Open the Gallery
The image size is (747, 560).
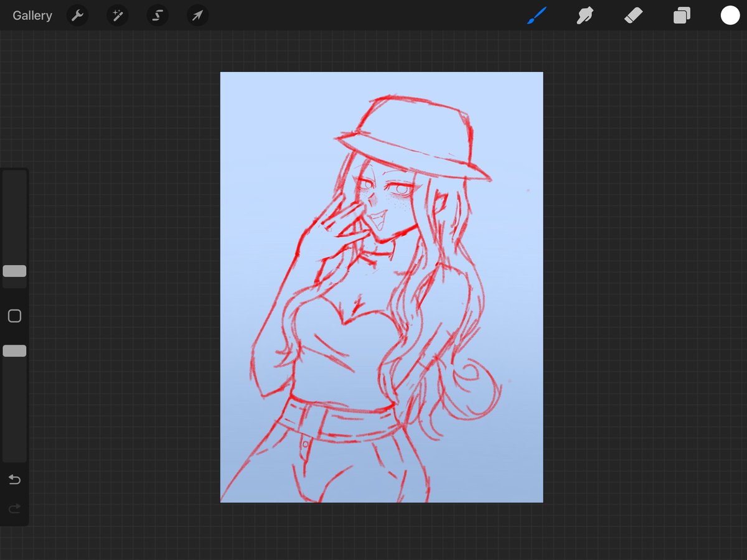[32, 16]
